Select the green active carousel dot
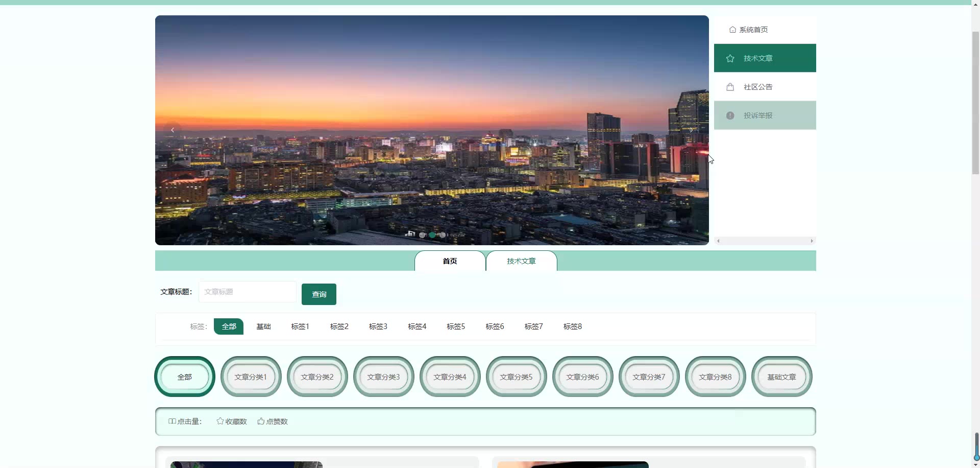The height and width of the screenshot is (468, 980). [x=432, y=235]
